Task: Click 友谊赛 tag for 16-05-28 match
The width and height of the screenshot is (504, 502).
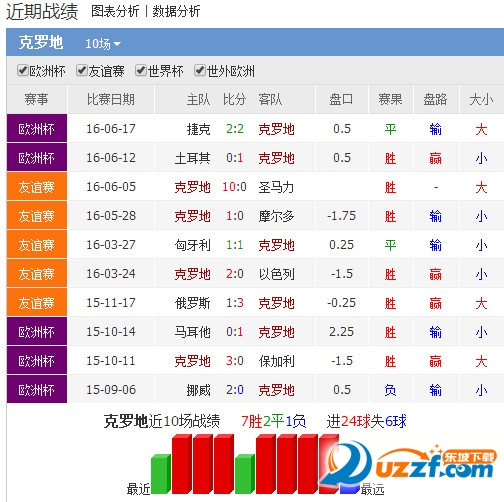Action: (x=37, y=216)
